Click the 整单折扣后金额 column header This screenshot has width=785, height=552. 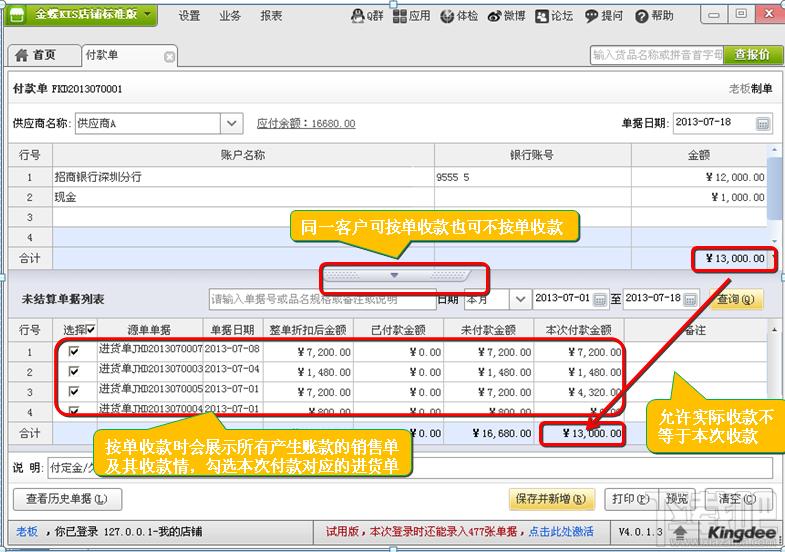[308, 330]
